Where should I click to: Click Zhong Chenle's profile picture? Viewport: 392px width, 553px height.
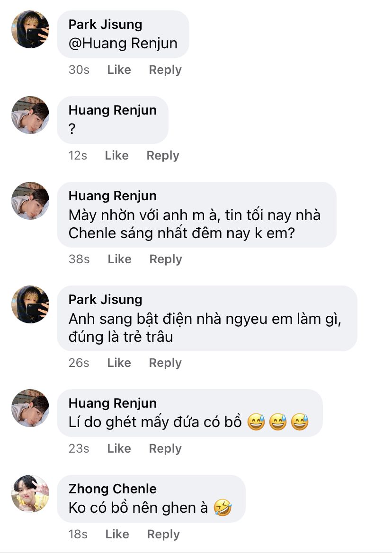(30, 494)
